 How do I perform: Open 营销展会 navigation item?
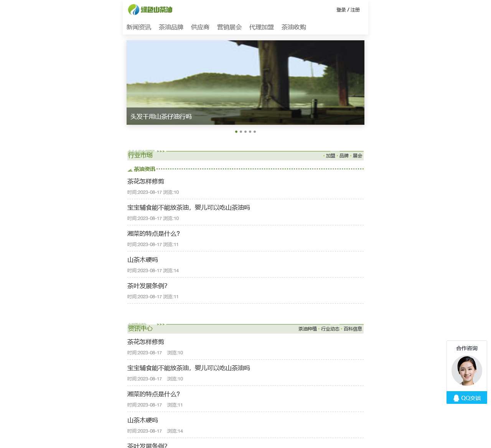click(x=229, y=27)
